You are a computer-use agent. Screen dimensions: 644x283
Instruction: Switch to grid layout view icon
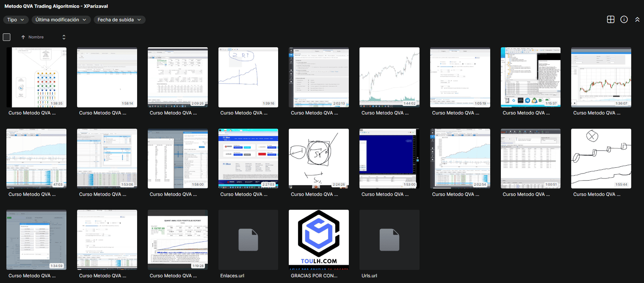(x=611, y=20)
